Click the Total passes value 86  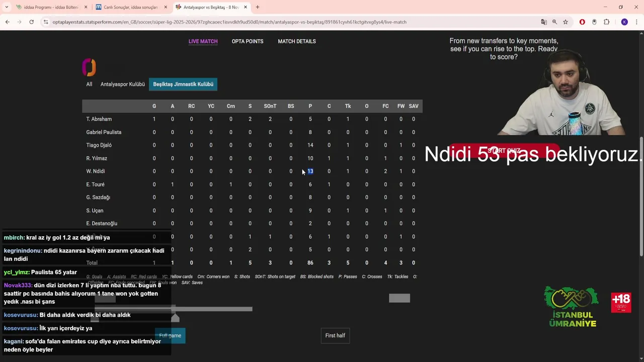(310, 263)
